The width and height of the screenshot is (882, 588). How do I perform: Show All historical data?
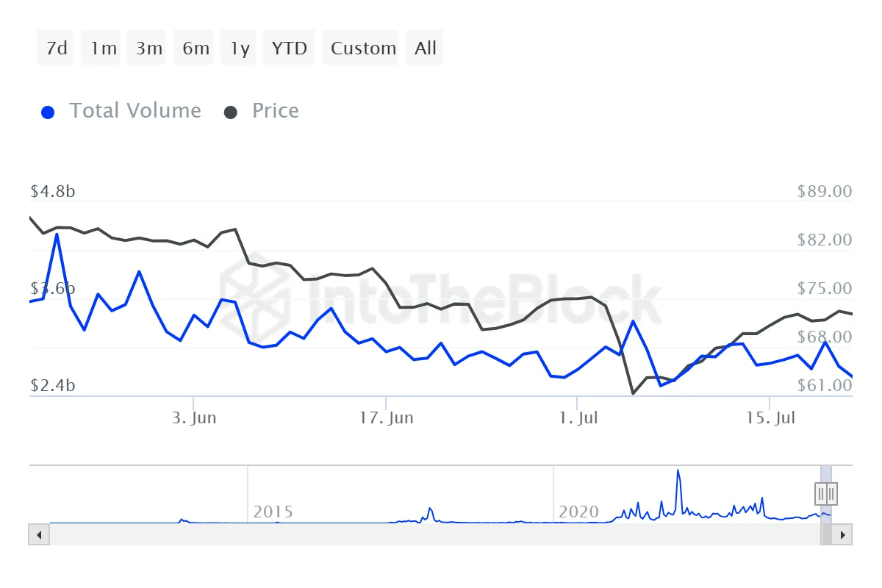click(426, 49)
